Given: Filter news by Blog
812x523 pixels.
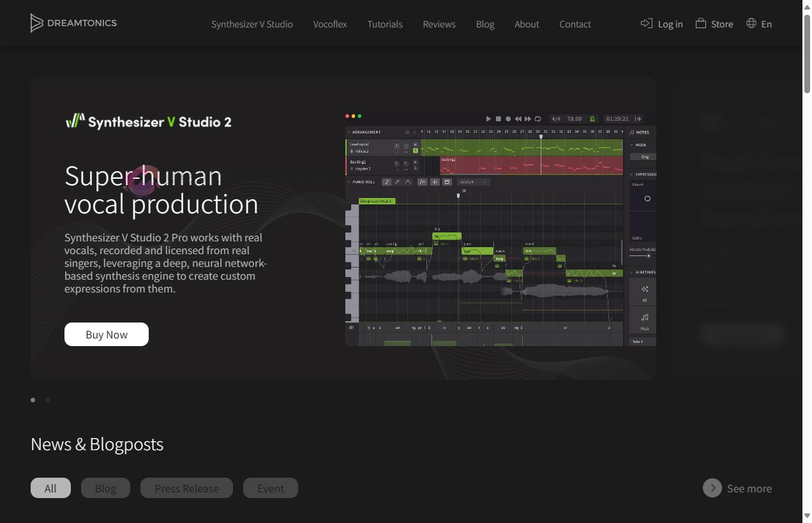Looking at the screenshot, I should [x=105, y=488].
